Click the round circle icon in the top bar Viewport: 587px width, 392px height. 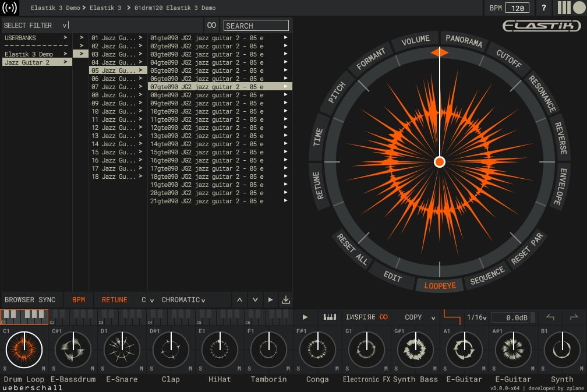579,8
